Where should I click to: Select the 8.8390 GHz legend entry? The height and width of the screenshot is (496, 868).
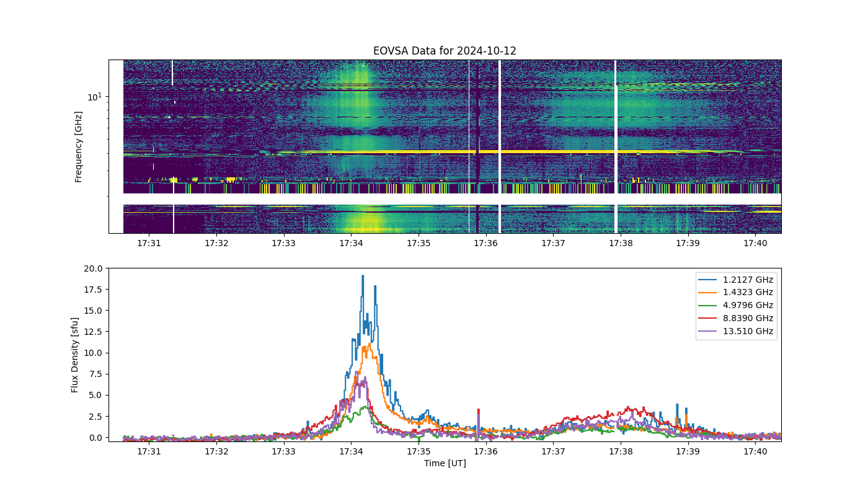coord(736,319)
